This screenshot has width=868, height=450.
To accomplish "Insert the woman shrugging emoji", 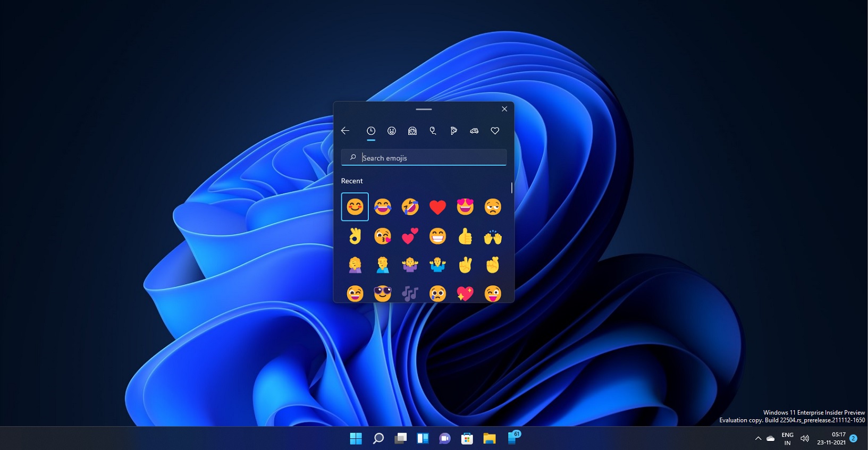I will 410,265.
